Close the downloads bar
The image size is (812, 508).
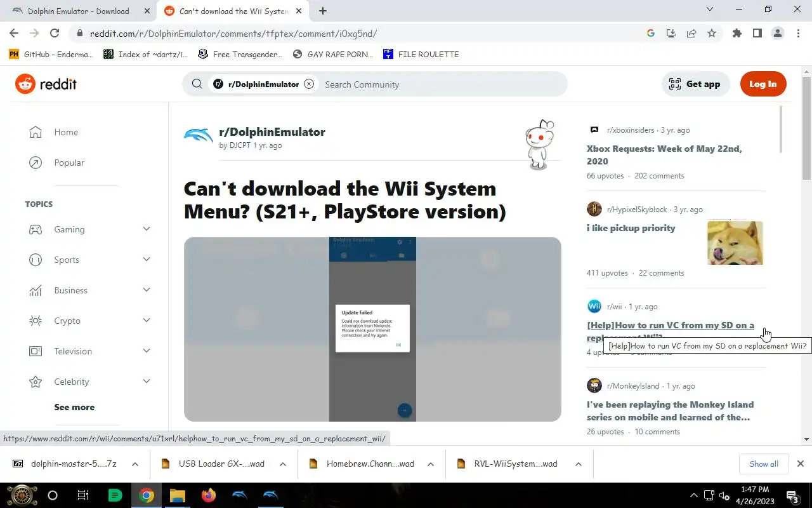tap(800, 464)
